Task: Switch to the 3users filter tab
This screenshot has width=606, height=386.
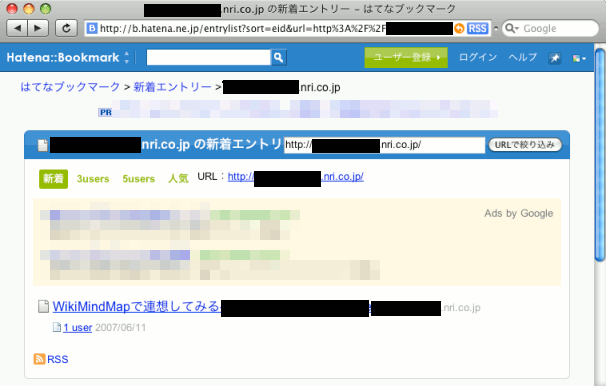Action: coord(93,179)
